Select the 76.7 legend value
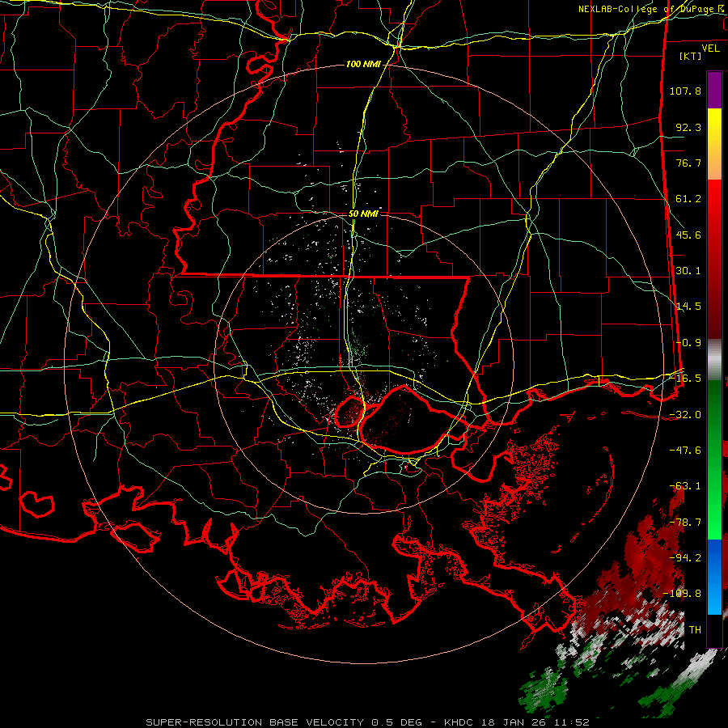The width and height of the screenshot is (728, 728). [688, 163]
